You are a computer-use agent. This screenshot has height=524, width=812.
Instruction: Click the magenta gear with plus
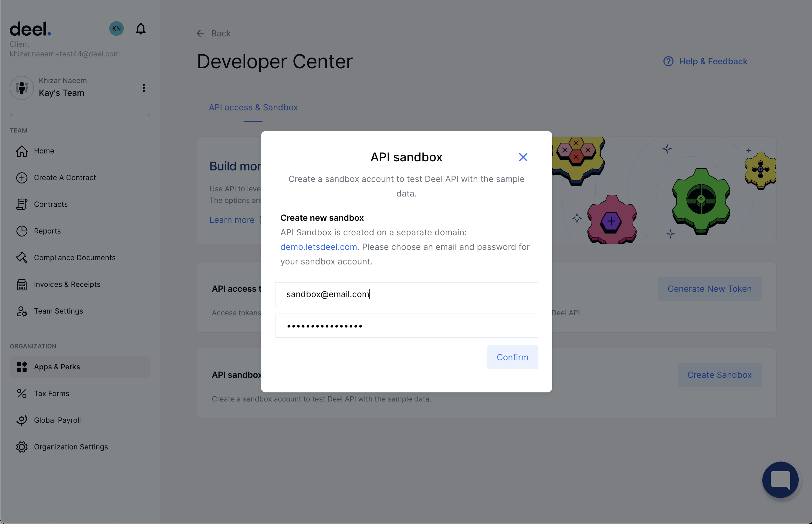pyautogui.click(x=611, y=220)
